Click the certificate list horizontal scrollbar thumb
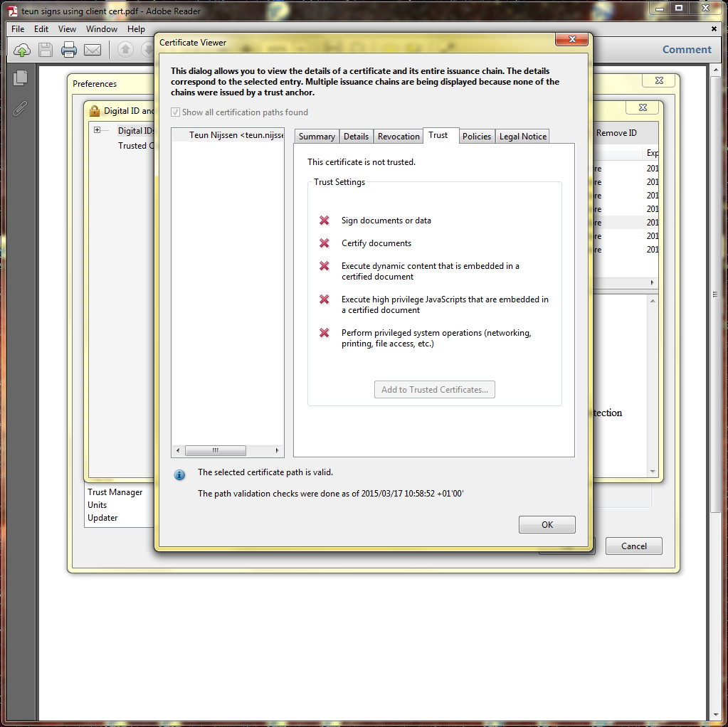The width and height of the screenshot is (728, 727). click(x=215, y=451)
